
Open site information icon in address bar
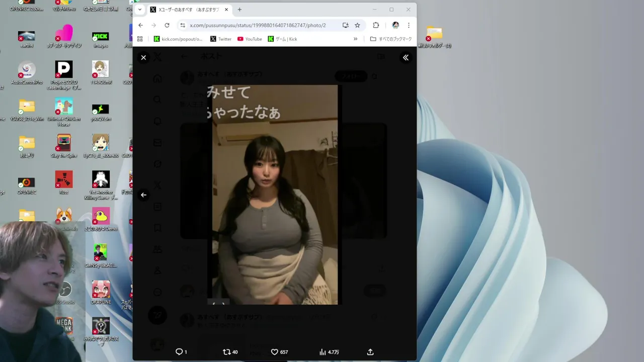pos(182,25)
